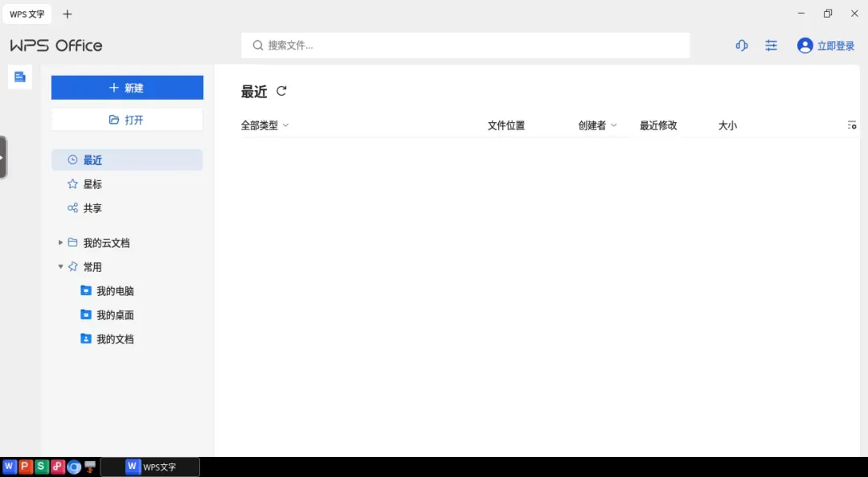The image size is (868, 477).
Task: Click the desktop tool icon in taskbar
Action: pos(90,467)
